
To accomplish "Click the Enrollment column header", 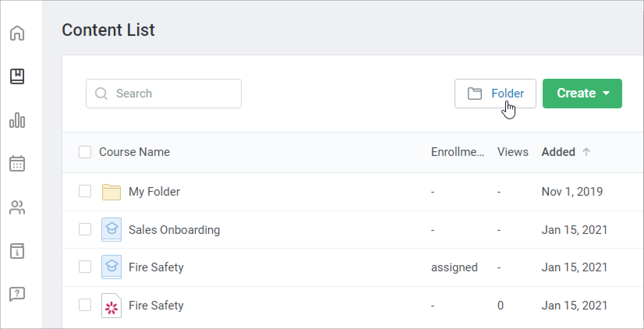I will click(457, 152).
